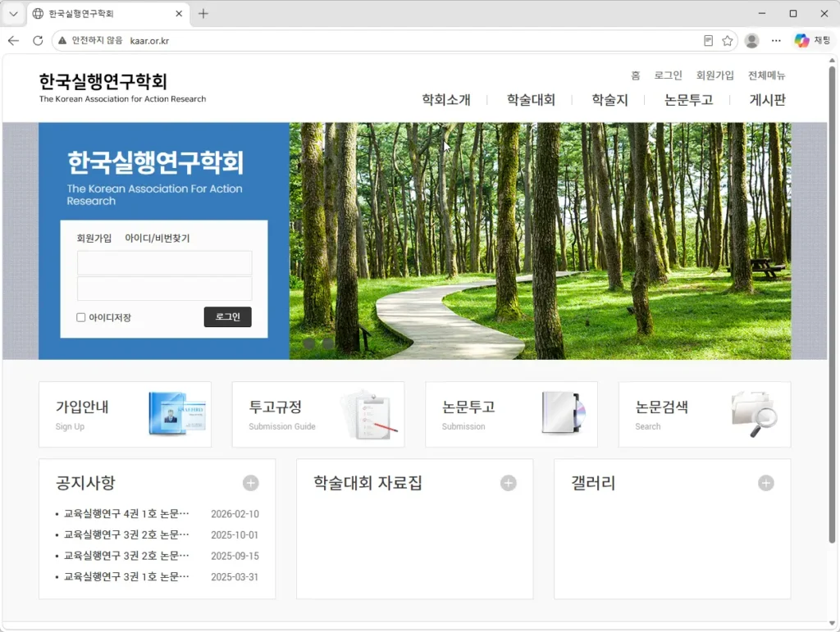Go to 홈 in the top links
This screenshot has width=840, height=632.
(636, 75)
